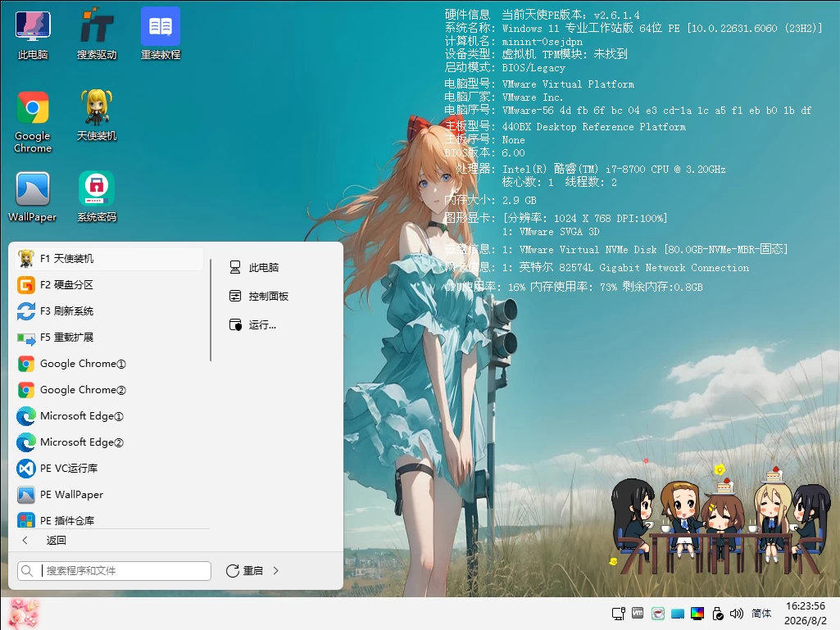Click the USB safely remove tray icon
This screenshot has width=840, height=630.
point(718,614)
